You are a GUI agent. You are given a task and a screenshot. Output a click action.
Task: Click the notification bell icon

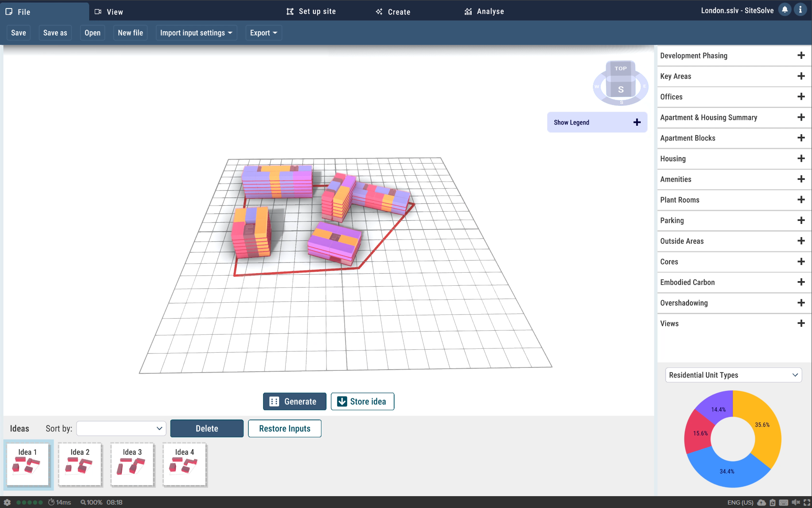click(x=785, y=10)
